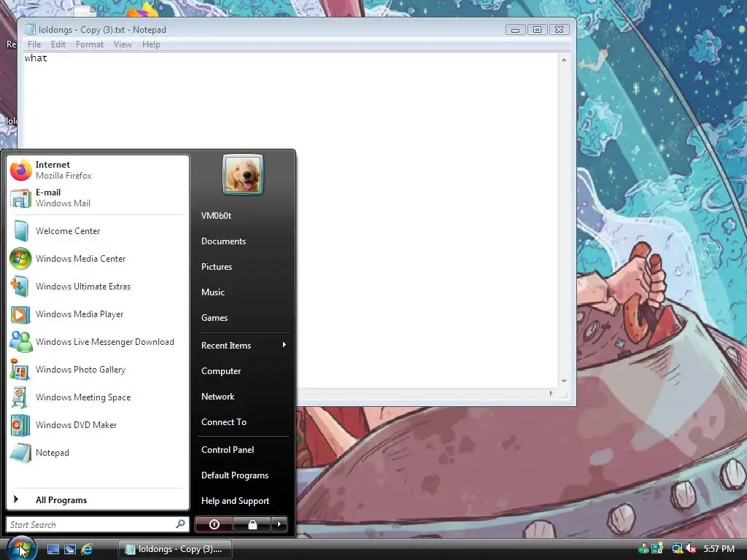Open Internet Explorer from quick launch
This screenshot has width=747, height=560.
tap(87, 549)
